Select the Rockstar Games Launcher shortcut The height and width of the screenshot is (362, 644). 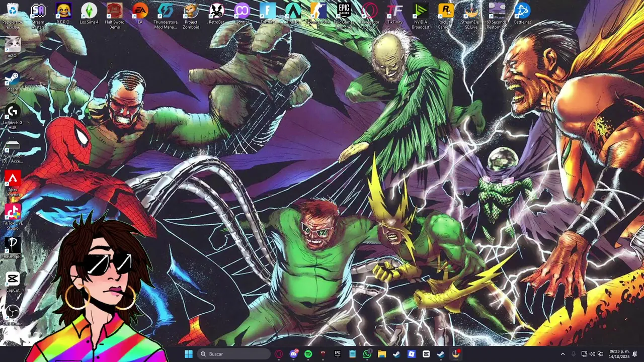point(446,16)
